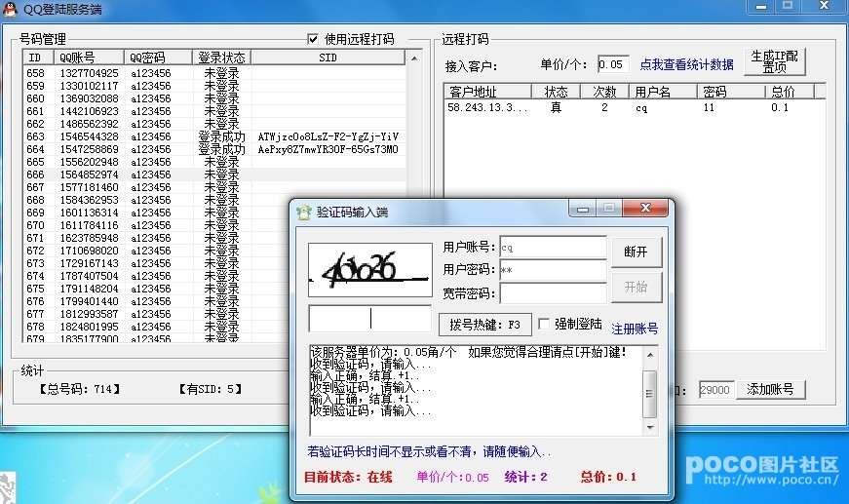
Task: Click the 总价: 0.1 status text
Action: pyautogui.click(x=608, y=477)
